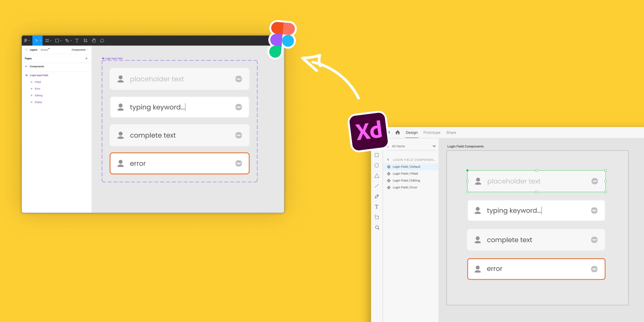Add a new page with plus button
The height and width of the screenshot is (322, 644).
87,58
